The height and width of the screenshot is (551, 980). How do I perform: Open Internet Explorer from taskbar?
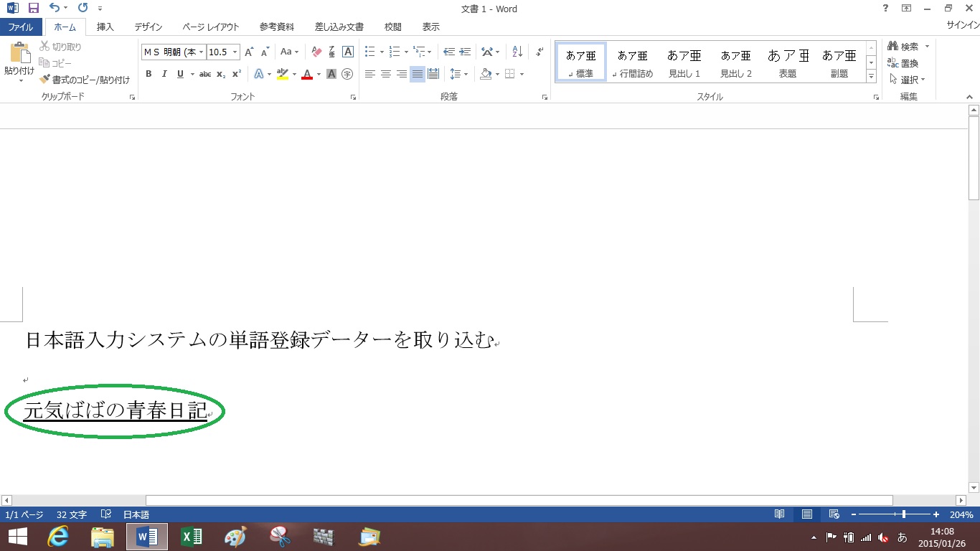coord(58,537)
